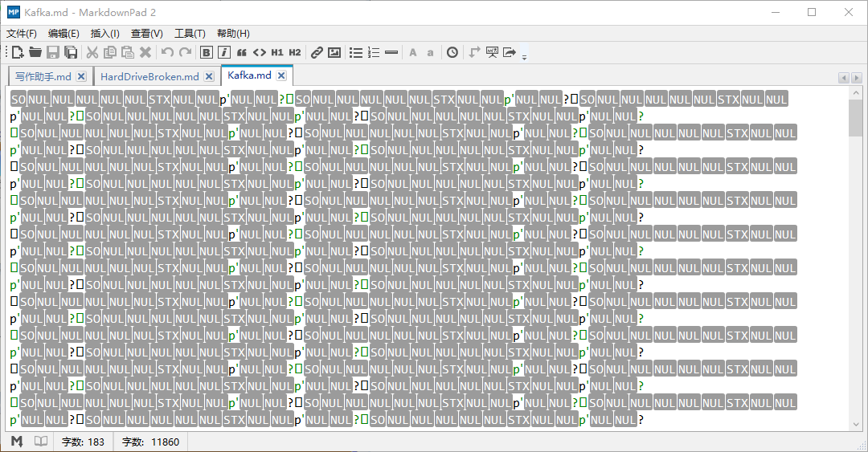Viewport: 868px width, 452px height.
Task: Click the vertical scrollbar thumb
Action: point(856,118)
